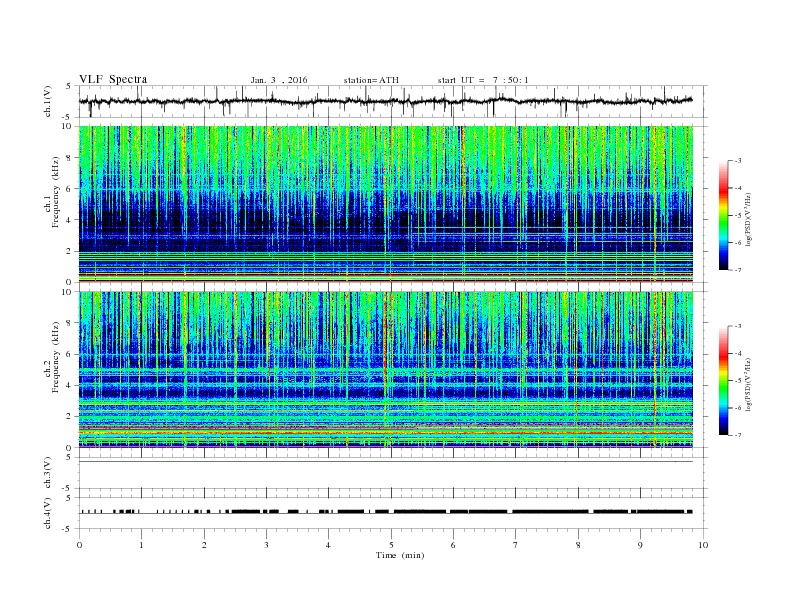Click the "ch.3(V)" axis label
The image size is (792, 612).
click(48, 473)
